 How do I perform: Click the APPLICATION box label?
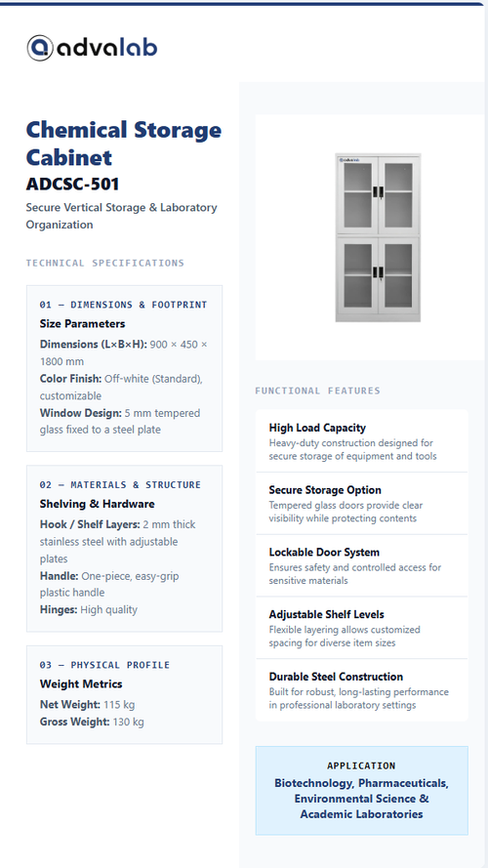point(361,766)
